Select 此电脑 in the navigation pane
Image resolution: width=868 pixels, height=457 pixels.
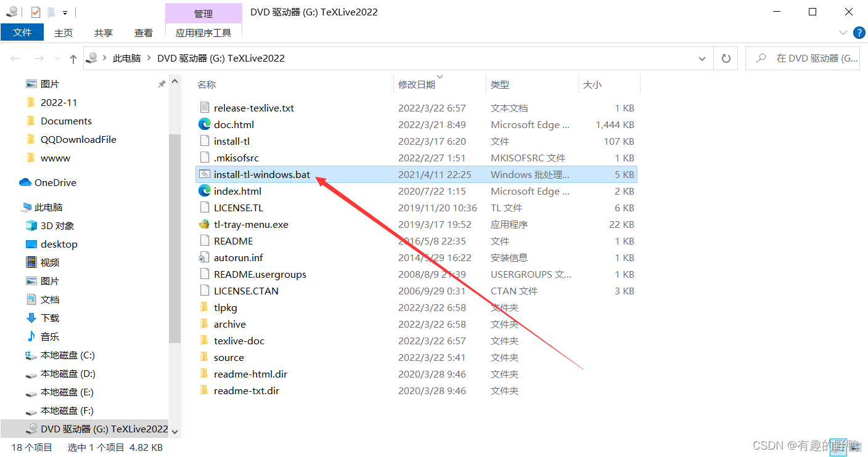[48, 207]
